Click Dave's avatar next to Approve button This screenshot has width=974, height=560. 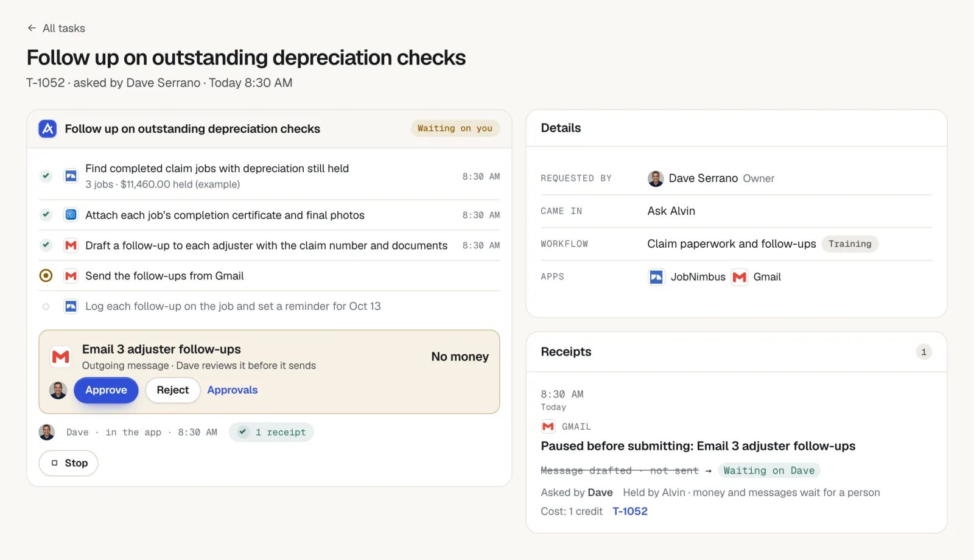tap(58, 390)
